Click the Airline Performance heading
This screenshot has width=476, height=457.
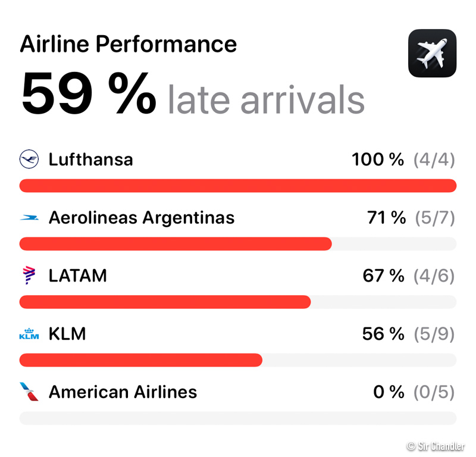pos(129,44)
